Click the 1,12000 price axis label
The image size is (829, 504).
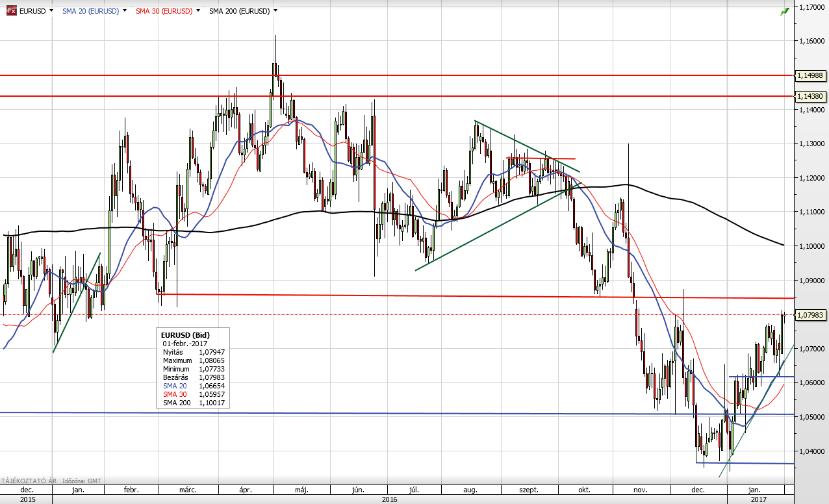(812, 178)
